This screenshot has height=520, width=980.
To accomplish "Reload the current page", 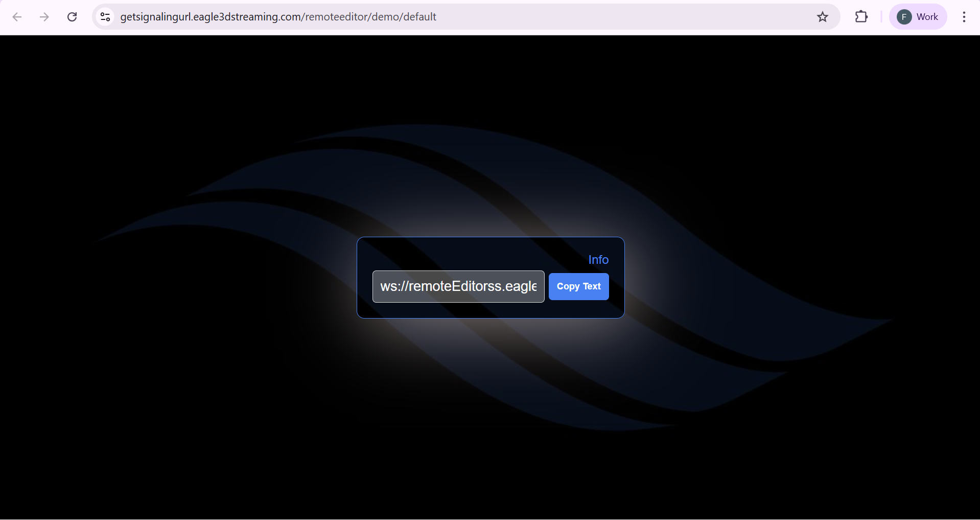I will pos(72,17).
